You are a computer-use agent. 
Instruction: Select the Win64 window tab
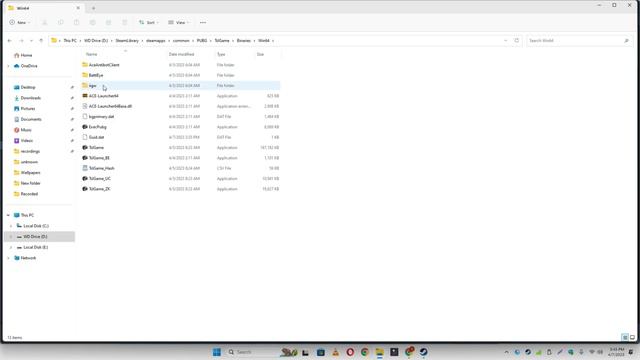(44, 8)
